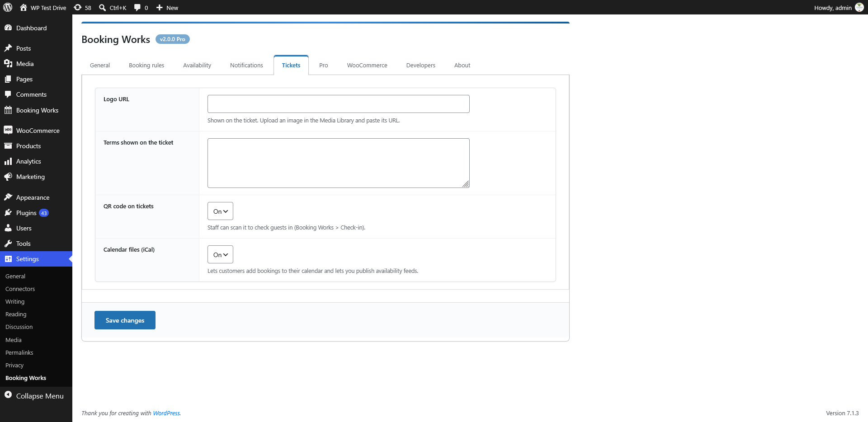Open Pages via its icon
The image size is (868, 422).
click(8, 79)
